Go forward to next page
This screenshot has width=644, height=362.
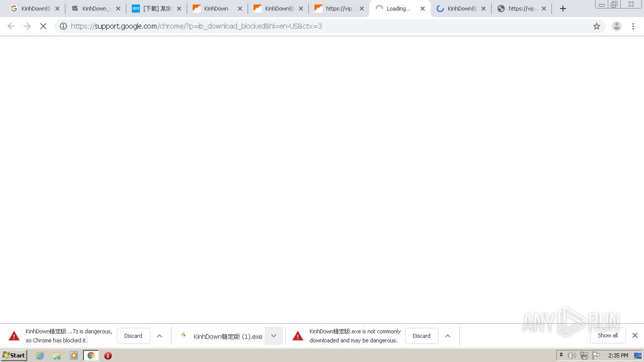coord(27,26)
